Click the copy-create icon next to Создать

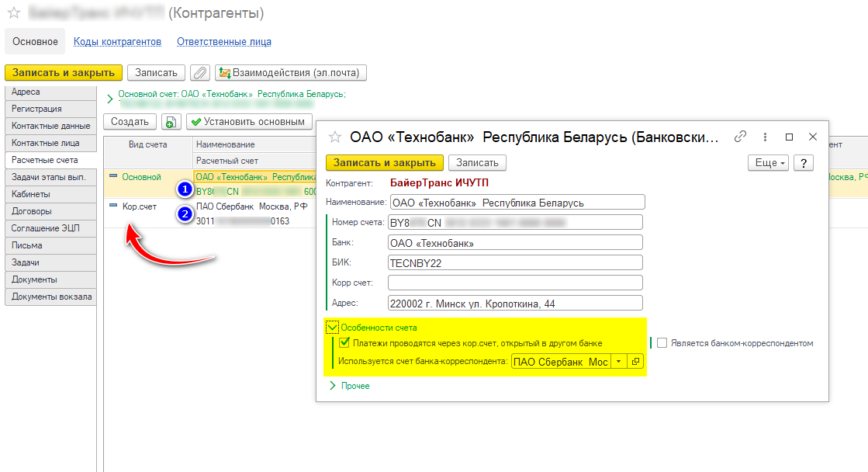pyautogui.click(x=170, y=122)
